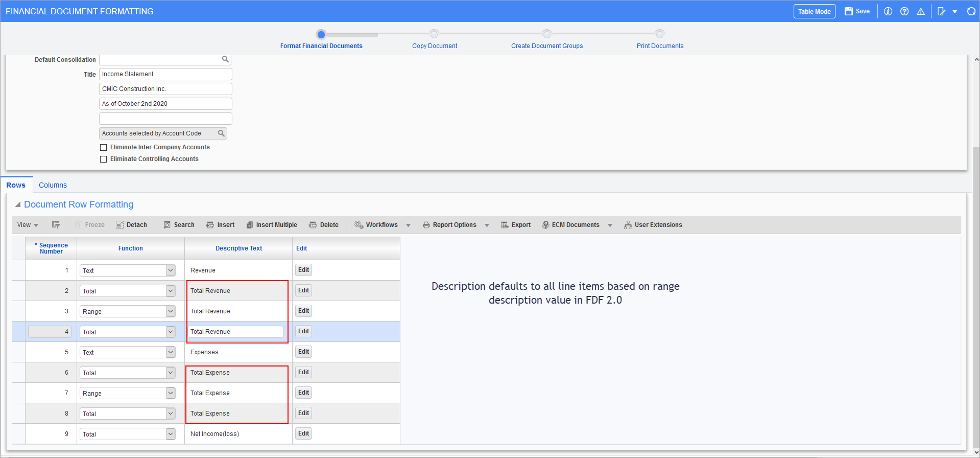Click Edit button for Net Income(loss) row
Viewport: 980px width, 458px height.
[x=303, y=433]
